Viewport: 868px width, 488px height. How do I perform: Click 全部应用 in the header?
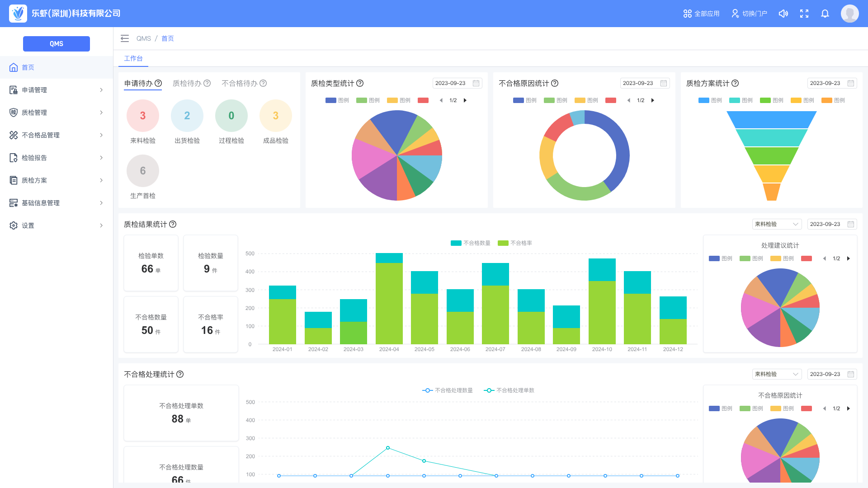(x=701, y=14)
